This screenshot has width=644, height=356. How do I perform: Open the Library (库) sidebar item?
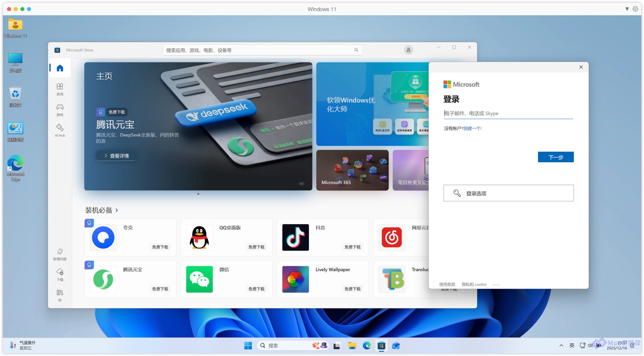tap(60, 295)
